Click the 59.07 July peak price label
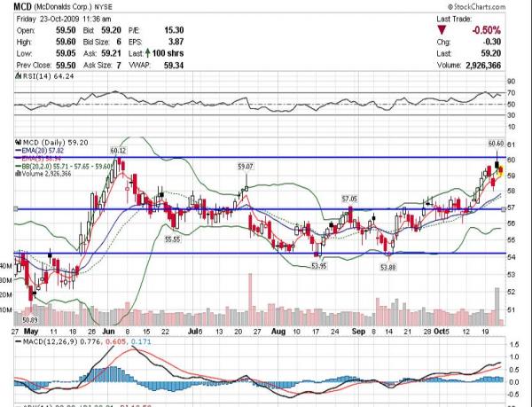 pyautogui.click(x=246, y=166)
